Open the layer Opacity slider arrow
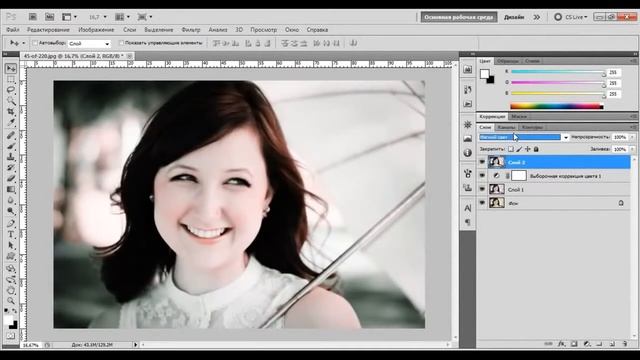Screen dimensions: 640x360 pyautogui.click(x=632, y=137)
